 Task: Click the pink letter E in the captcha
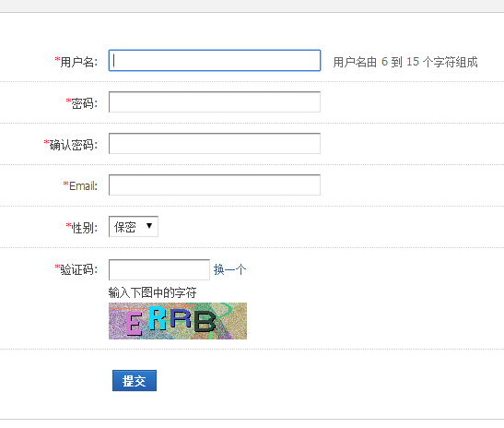pos(133,324)
